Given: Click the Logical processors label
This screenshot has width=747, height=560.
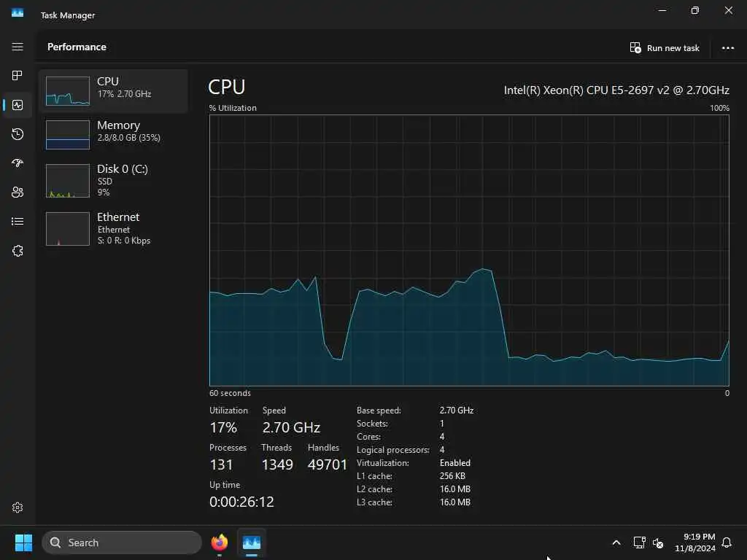Looking at the screenshot, I should click(393, 450).
